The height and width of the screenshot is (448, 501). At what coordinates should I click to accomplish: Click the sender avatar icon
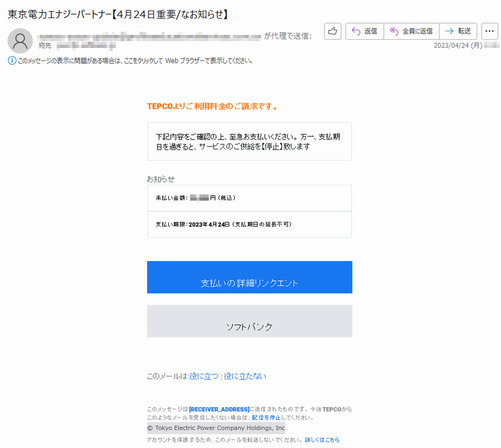20,41
